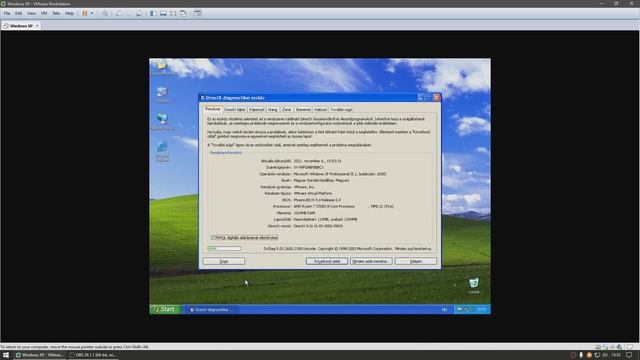Switch to the Képernyő tab
Screen dimensions: 640x360
[x=257, y=109]
